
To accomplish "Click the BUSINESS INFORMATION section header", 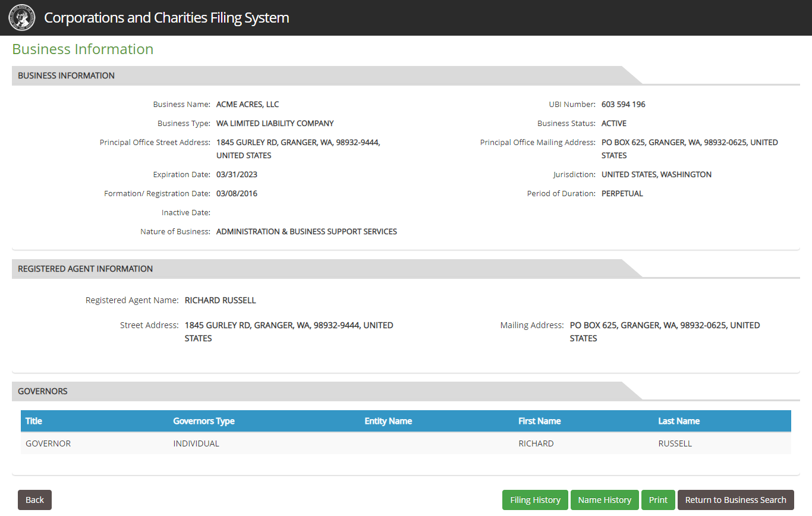I will click(x=67, y=75).
